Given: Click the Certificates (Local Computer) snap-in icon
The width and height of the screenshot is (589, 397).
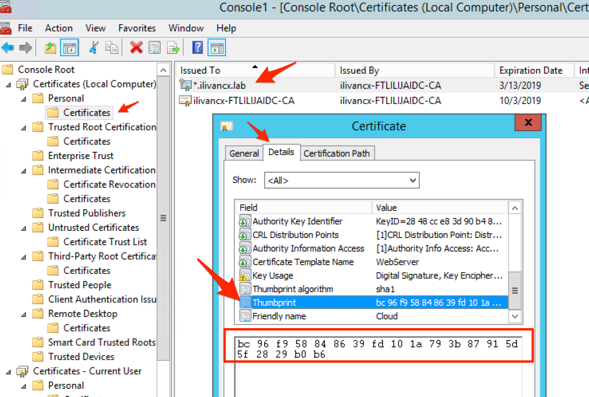Looking at the screenshot, I should [22, 84].
